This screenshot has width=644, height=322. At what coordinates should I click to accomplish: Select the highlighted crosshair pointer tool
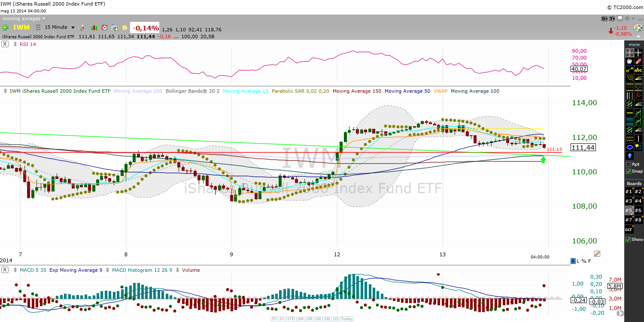tap(629, 53)
